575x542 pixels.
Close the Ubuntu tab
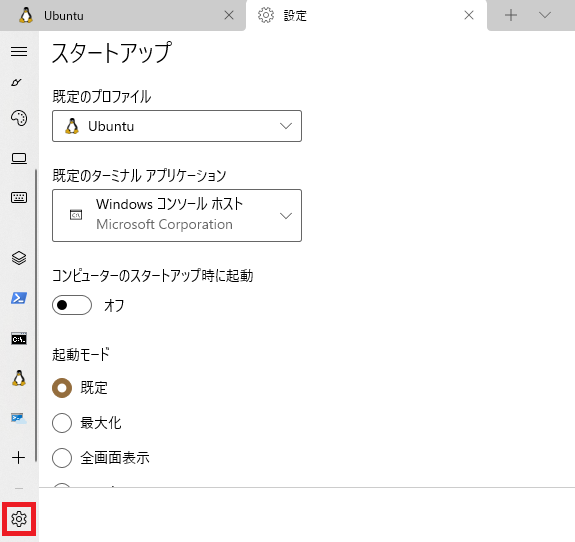[x=229, y=15]
